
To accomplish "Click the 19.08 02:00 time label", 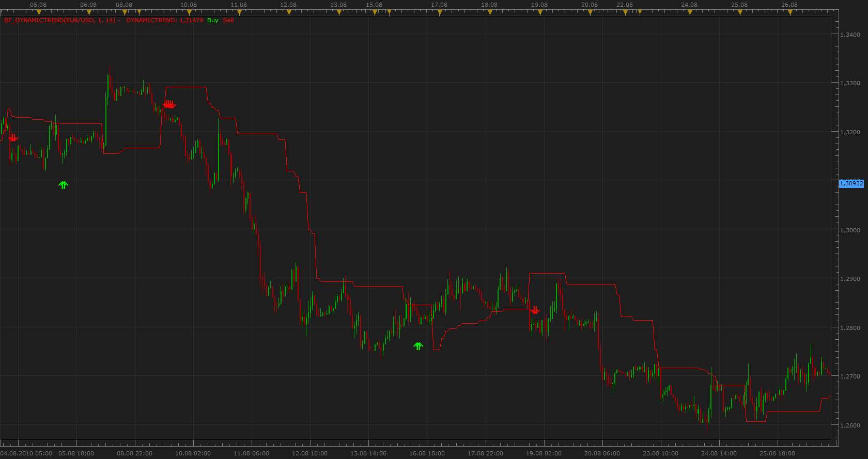I will tap(544, 453).
